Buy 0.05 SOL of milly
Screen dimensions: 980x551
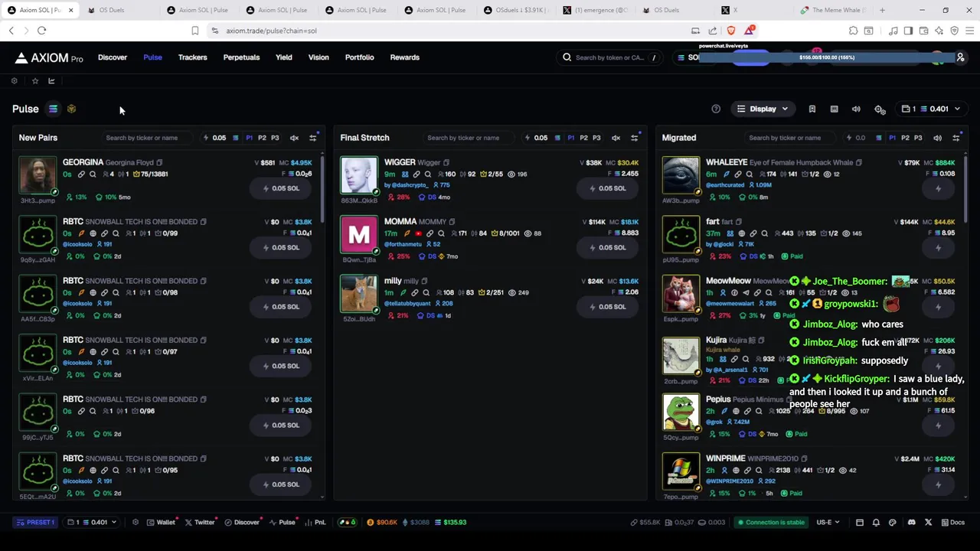coord(607,307)
